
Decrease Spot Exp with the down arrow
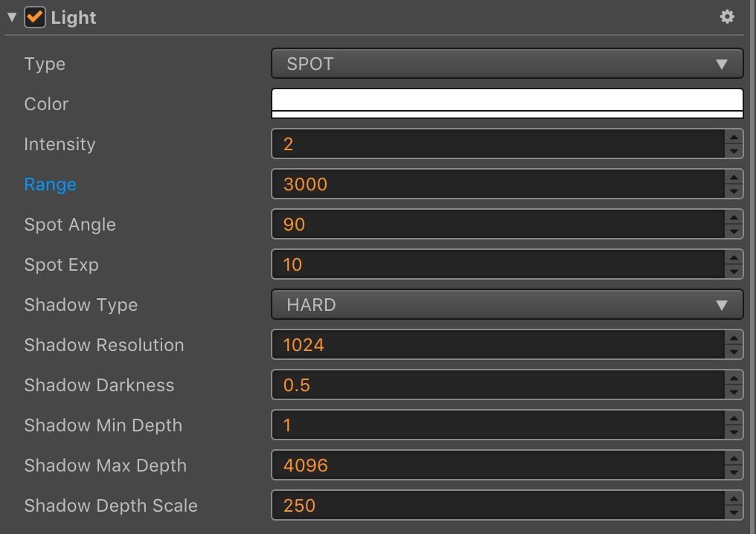[x=734, y=271]
